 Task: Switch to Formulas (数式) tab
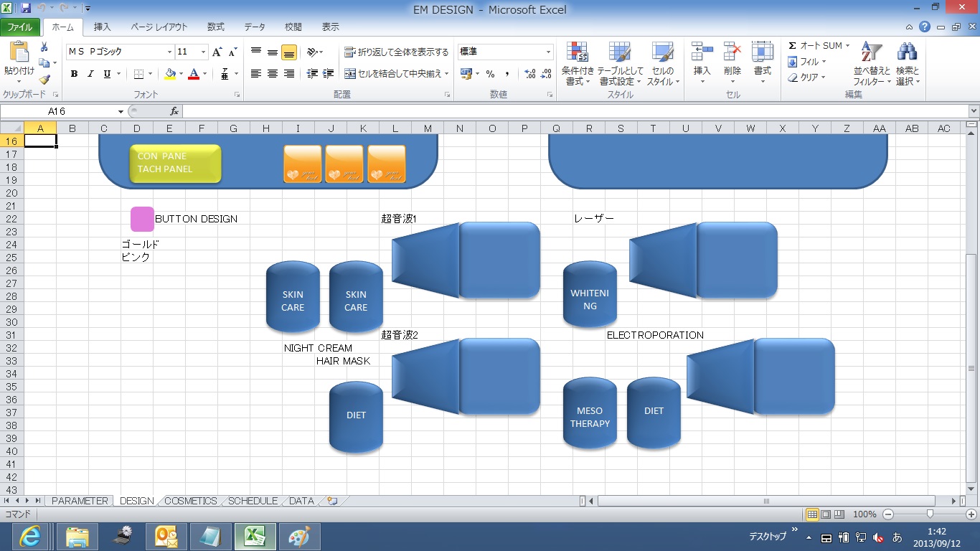tap(216, 27)
